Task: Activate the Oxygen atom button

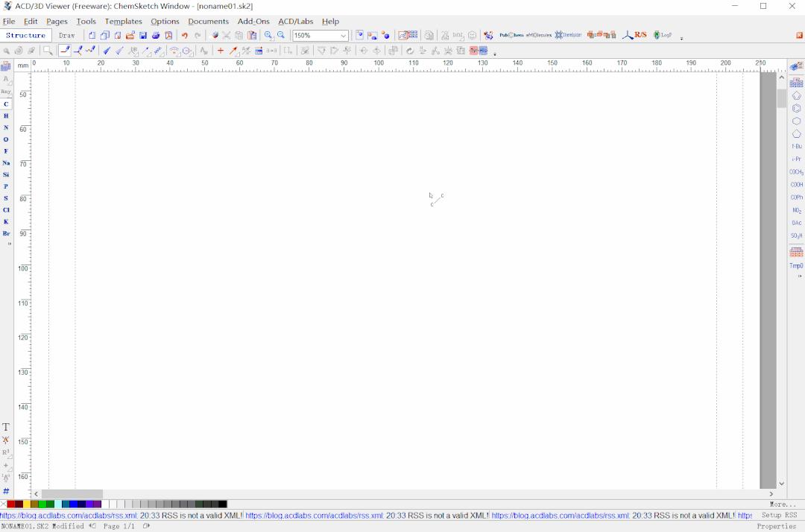Action: tap(6, 139)
